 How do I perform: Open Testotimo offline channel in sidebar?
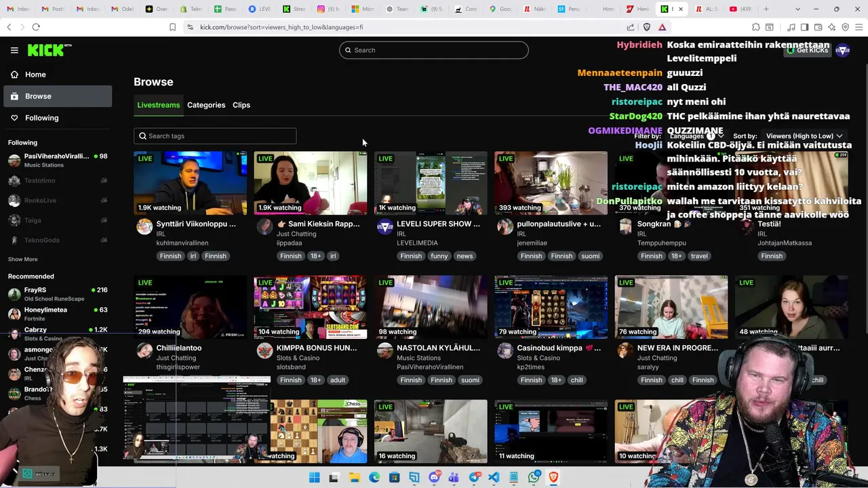tap(58, 181)
